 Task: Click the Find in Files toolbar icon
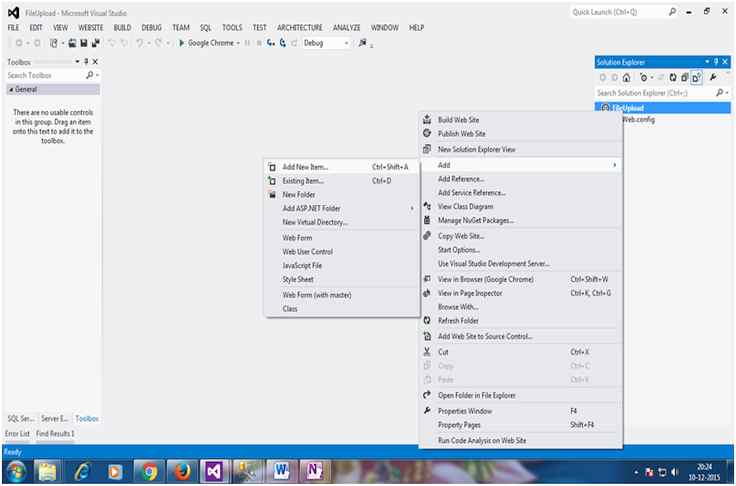(362, 43)
